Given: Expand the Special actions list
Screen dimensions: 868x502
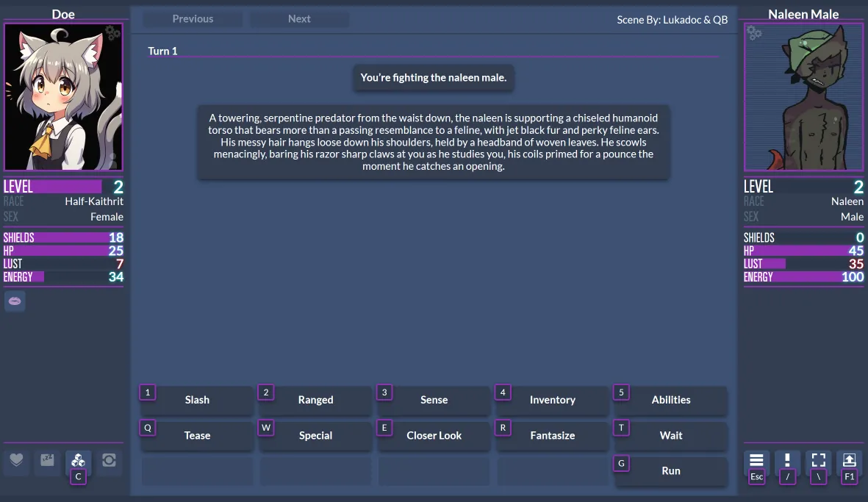Looking at the screenshot, I should 315,435.
